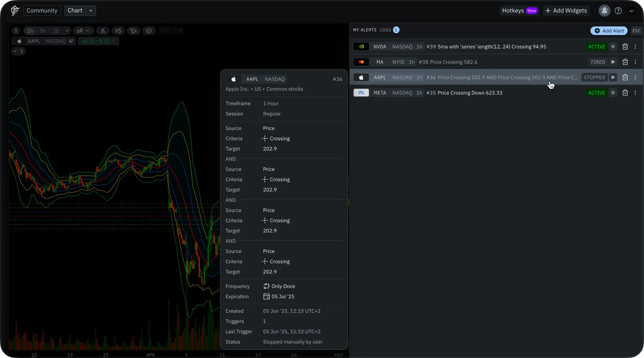Click the FIRED status badge on MA alert

coord(598,62)
